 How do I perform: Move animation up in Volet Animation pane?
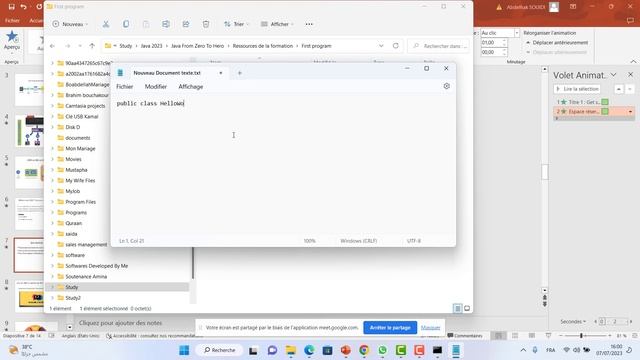coord(619,89)
